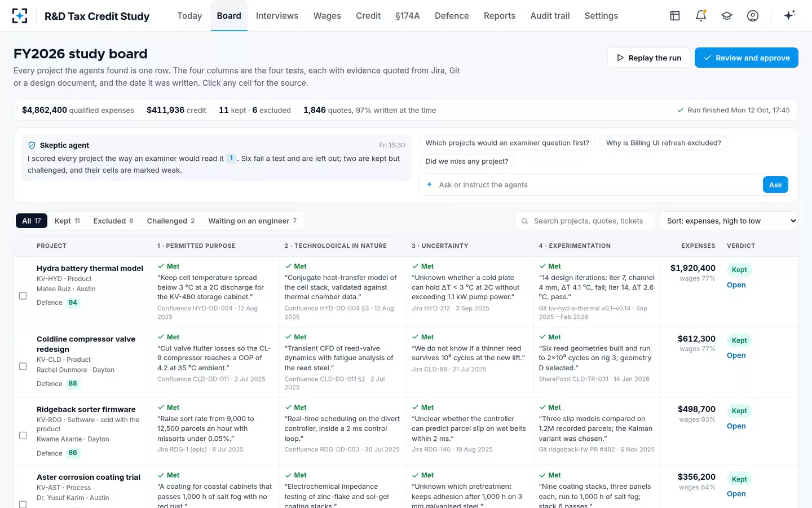Open the §174A tab

tap(408, 16)
